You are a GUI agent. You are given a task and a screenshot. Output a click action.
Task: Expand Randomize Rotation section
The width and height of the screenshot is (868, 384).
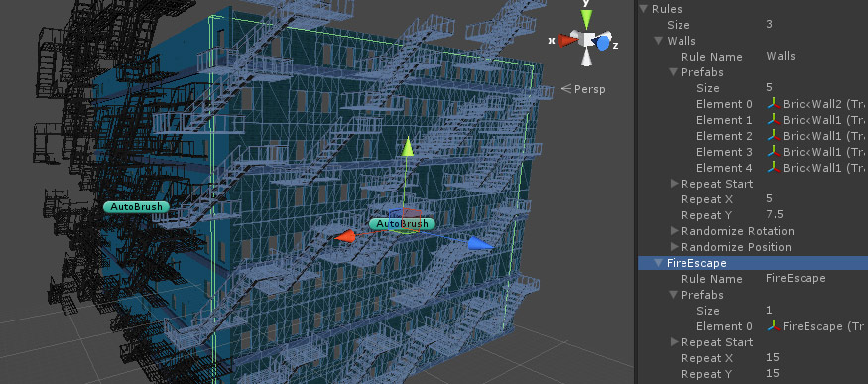674,231
